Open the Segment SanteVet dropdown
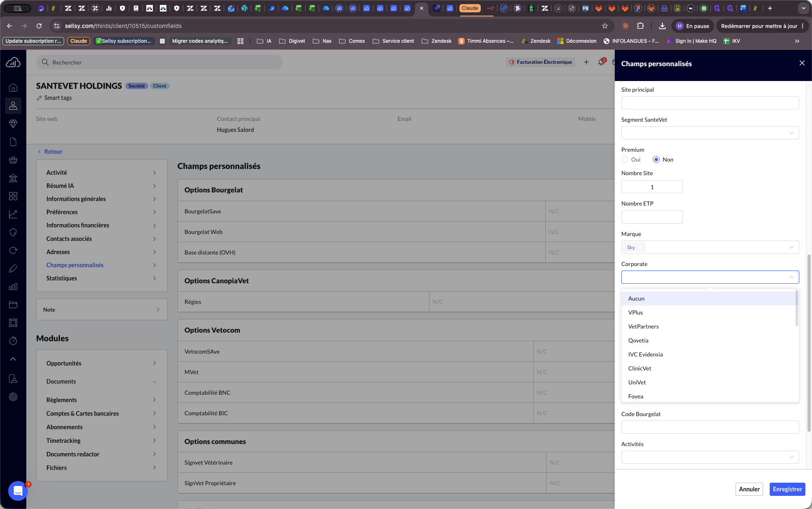This screenshot has height=509, width=812. pos(710,133)
